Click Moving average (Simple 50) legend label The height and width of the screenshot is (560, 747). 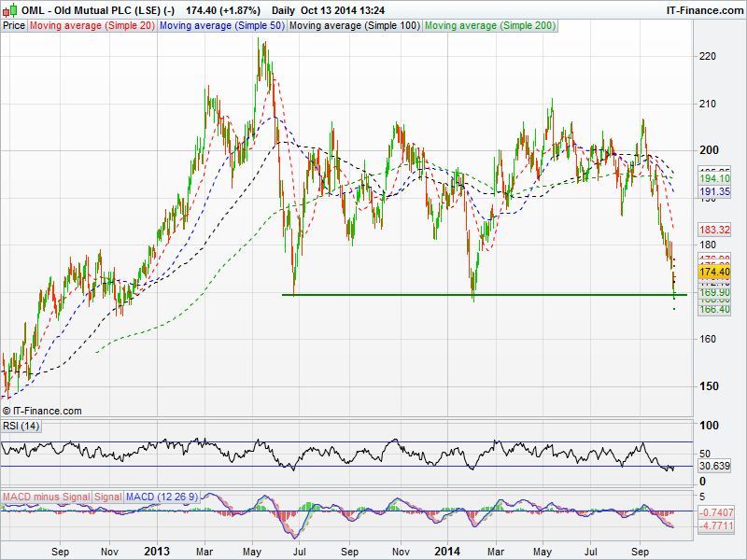point(221,25)
